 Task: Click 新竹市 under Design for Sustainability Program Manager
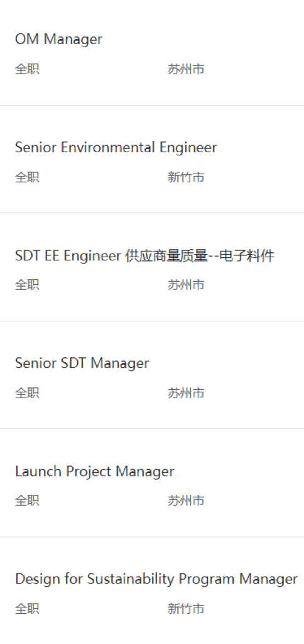tap(186, 608)
